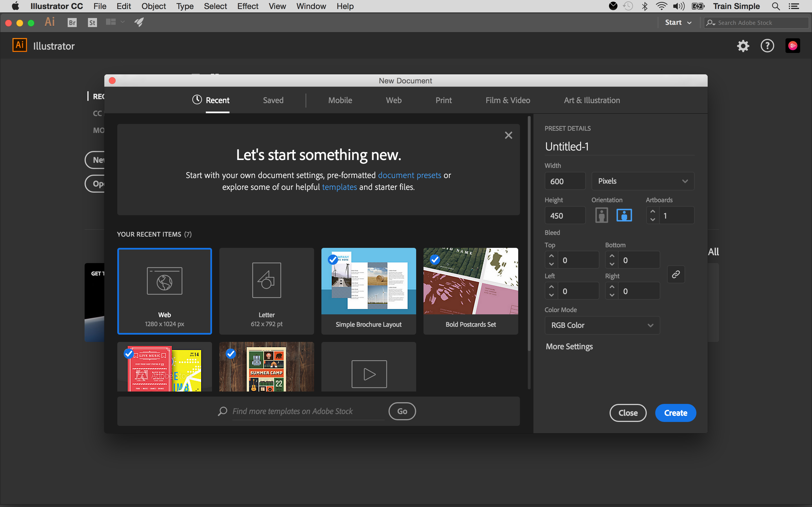812x507 pixels.
Task: Open the RGB Color mode dropdown
Action: (602, 325)
